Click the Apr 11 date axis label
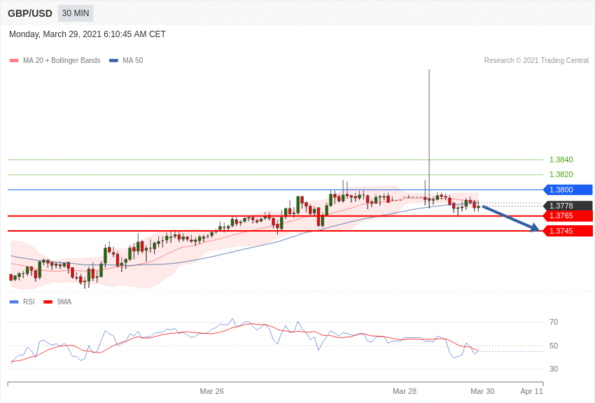The height and width of the screenshot is (403, 595). point(532,391)
